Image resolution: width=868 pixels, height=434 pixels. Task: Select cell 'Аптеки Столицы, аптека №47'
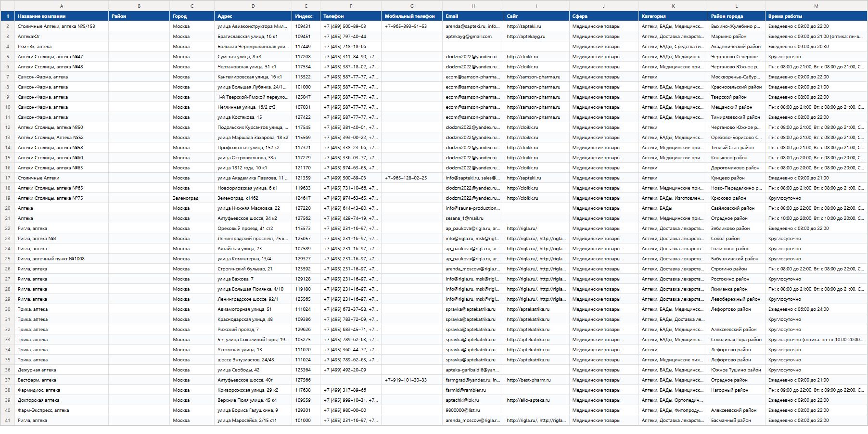tap(62, 57)
